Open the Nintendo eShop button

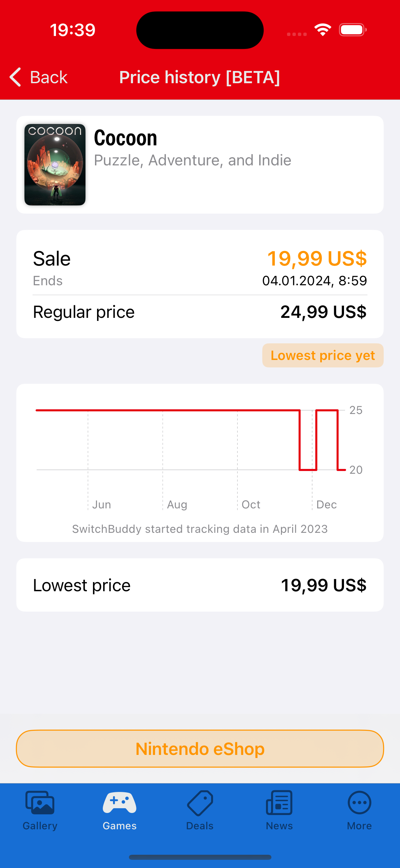coord(200,748)
